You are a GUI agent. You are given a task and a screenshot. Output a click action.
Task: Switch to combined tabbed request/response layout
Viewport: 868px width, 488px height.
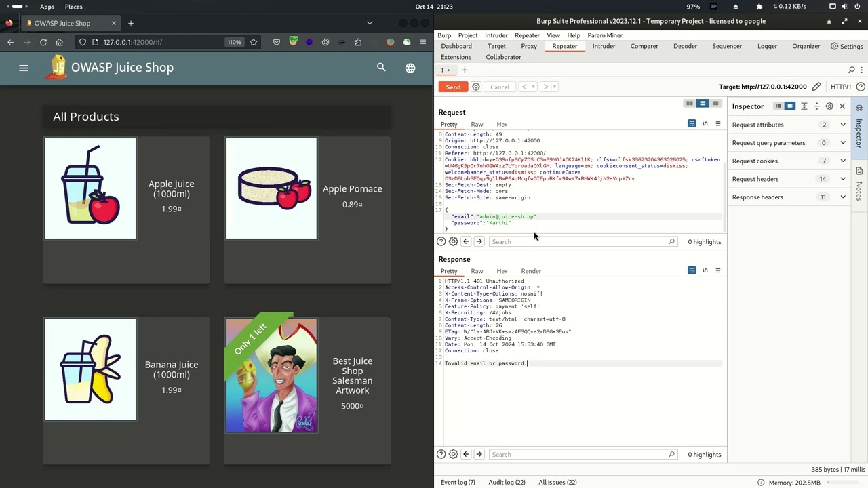(x=715, y=104)
